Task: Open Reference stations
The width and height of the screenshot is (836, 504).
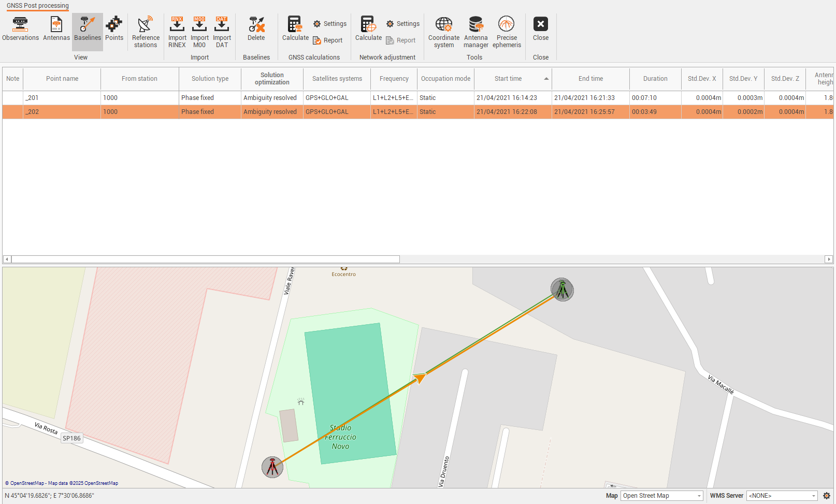Action: click(x=146, y=32)
